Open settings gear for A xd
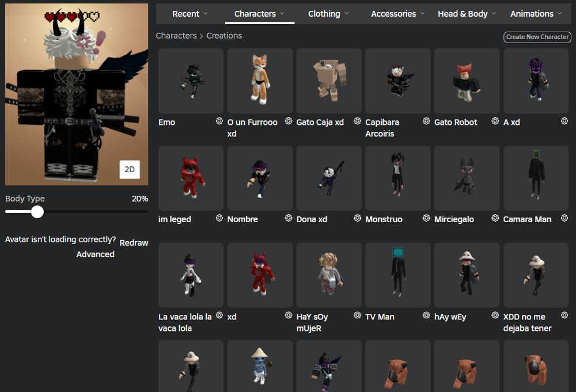This screenshot has width=576, height=392. click(x=564, y=121)
